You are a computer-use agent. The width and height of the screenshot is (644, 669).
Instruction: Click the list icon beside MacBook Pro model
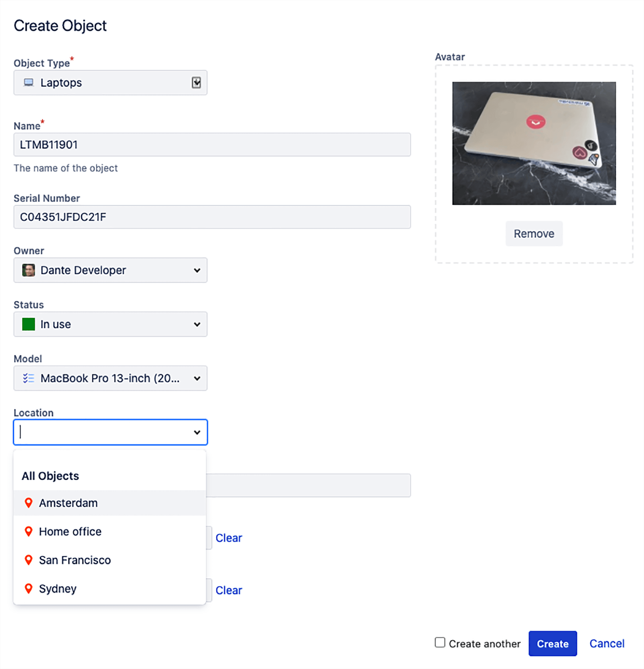click(x=28, y=378)
